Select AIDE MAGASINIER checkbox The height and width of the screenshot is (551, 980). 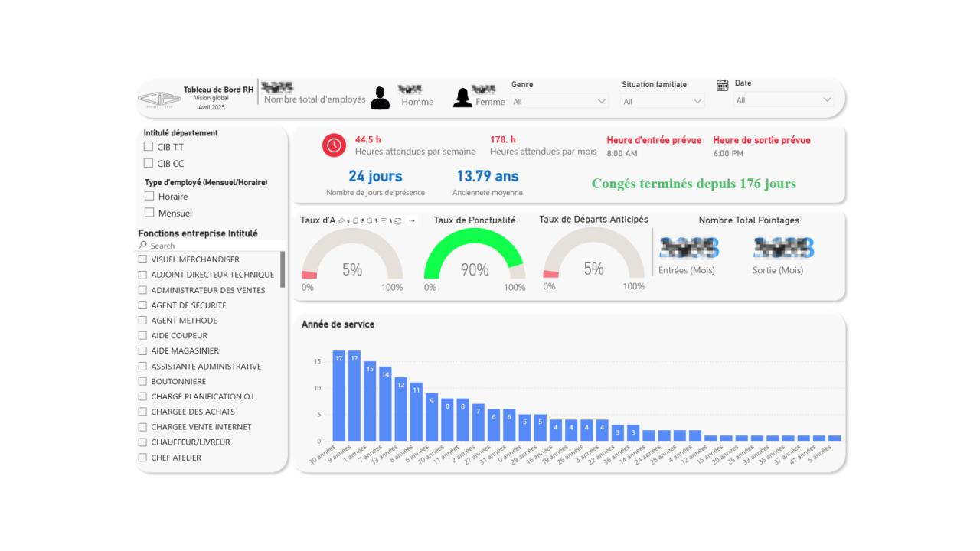coord(142,350)
